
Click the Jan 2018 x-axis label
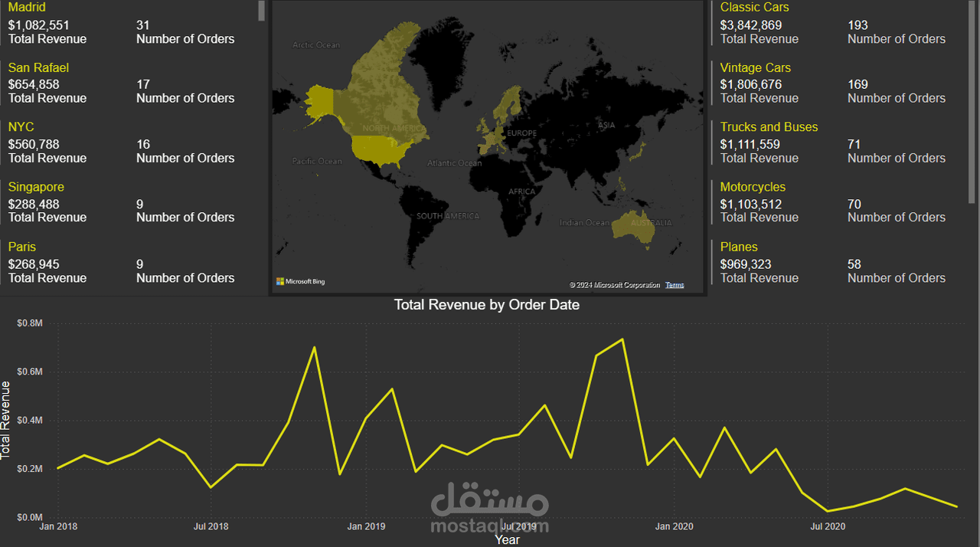tap(58, 526)
